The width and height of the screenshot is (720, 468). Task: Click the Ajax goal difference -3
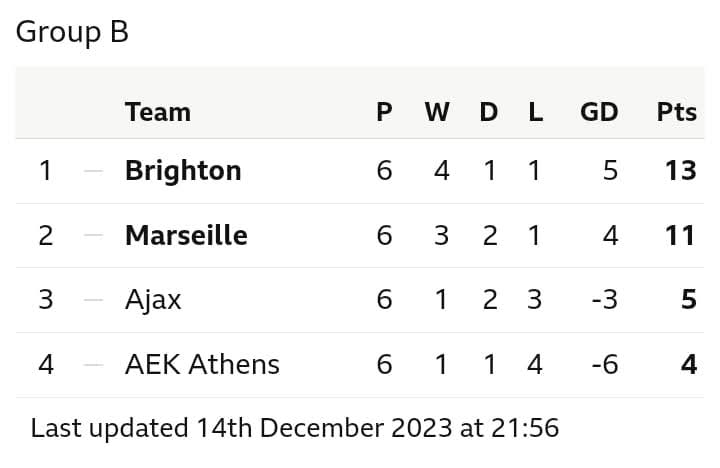tap(605, 300)
